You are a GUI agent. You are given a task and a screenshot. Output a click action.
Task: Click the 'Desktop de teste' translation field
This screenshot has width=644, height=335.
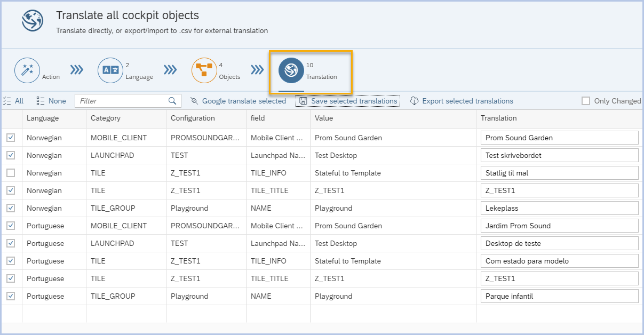coord(559,243)
